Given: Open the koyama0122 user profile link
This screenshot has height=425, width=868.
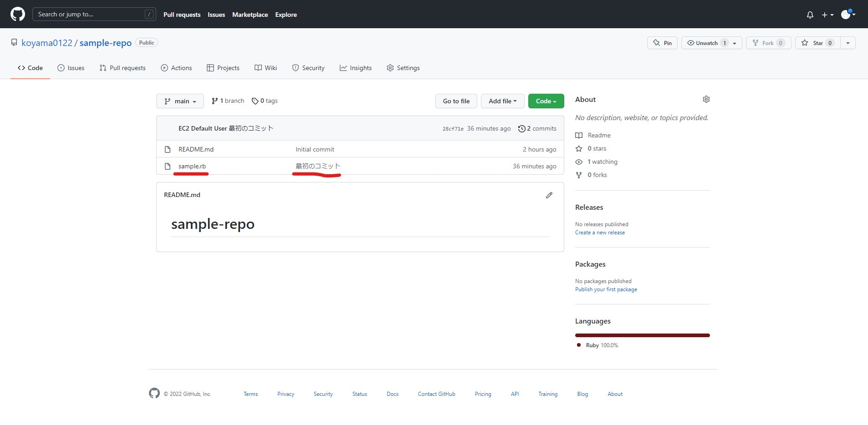Looking at the screenshot, I should pos(47,43).
